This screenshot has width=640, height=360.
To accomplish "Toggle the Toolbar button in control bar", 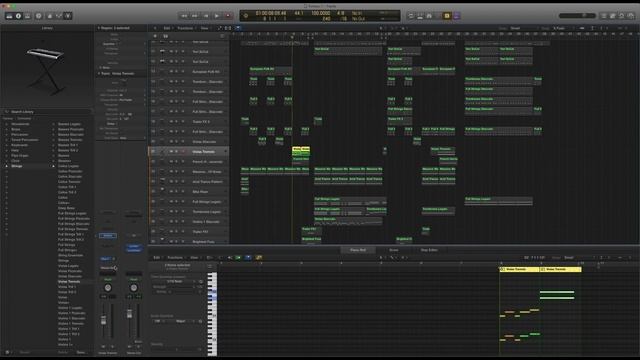I will point(27,16).
